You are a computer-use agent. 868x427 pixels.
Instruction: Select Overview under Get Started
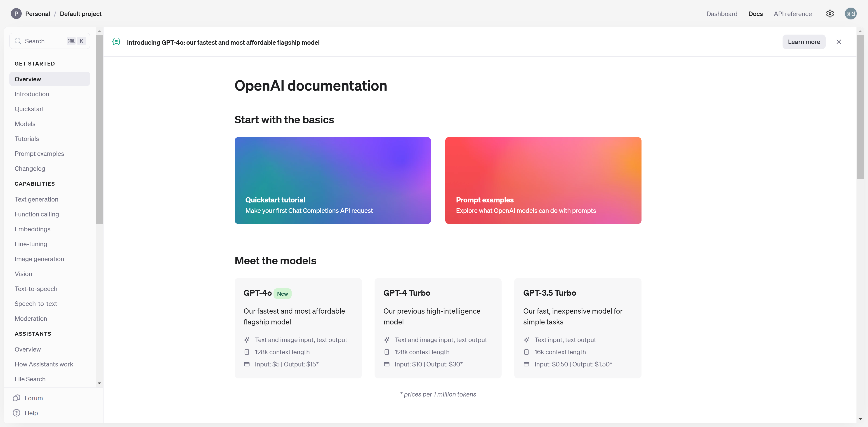click(50, 79)
